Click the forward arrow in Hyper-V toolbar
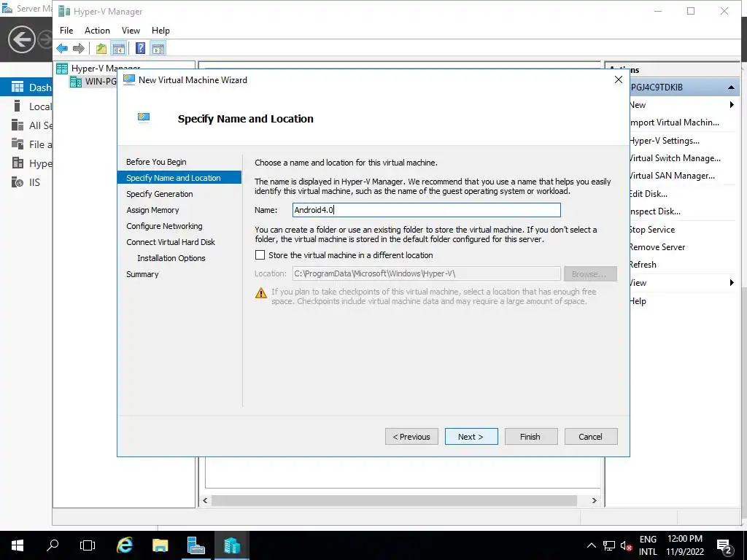 79,48
